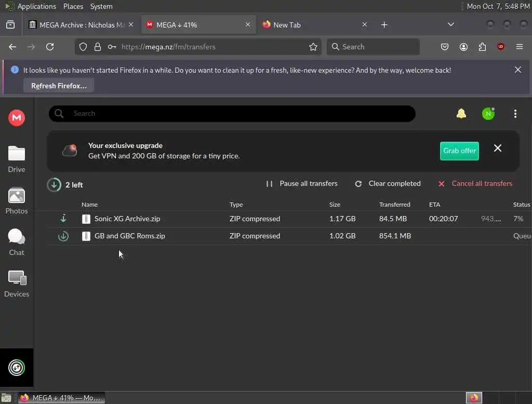The image size is (532, 404).
Task: Open MEGA three-dot more options menu
Action: 515,114
